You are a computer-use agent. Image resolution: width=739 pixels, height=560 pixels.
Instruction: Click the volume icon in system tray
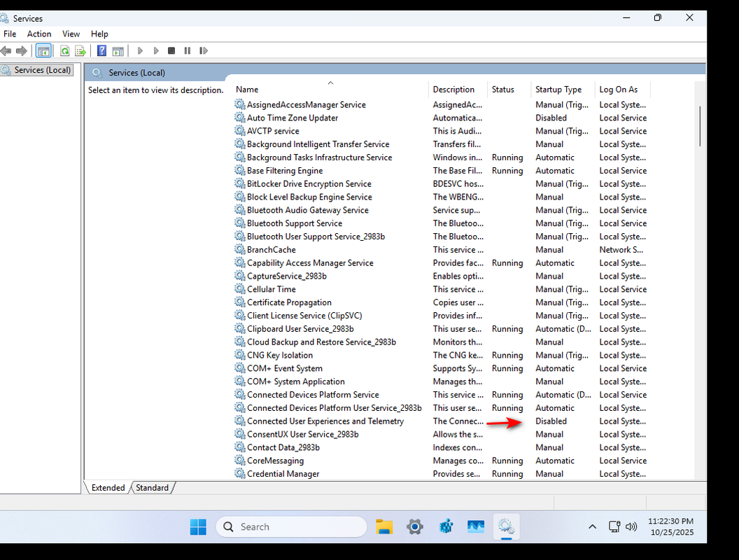point(631,526)
